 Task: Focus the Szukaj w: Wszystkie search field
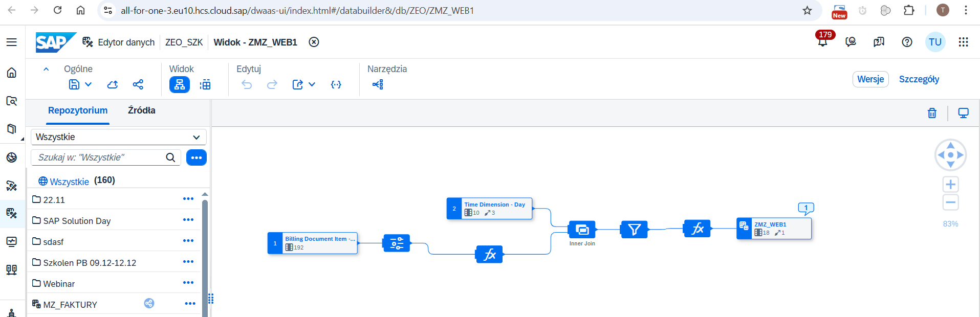(x=100, y=157)
